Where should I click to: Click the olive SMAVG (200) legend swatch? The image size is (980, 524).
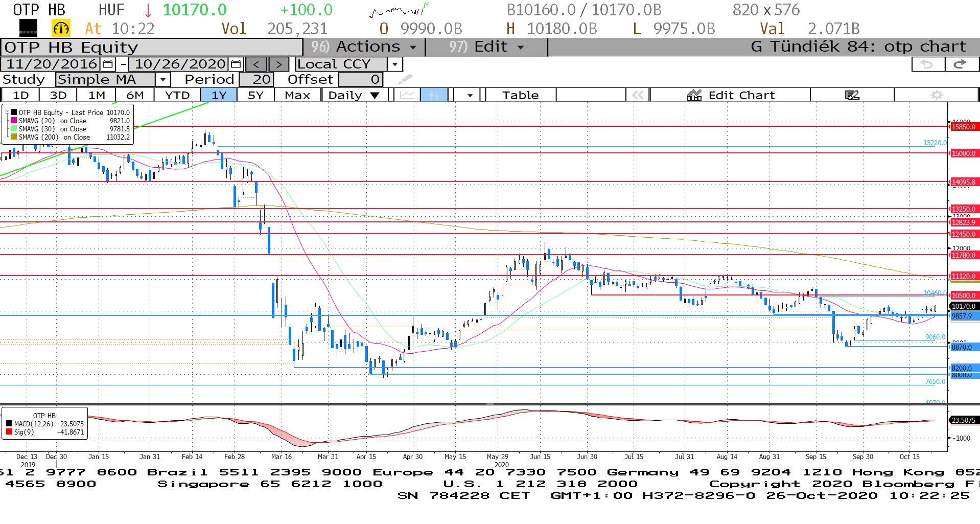14,137
